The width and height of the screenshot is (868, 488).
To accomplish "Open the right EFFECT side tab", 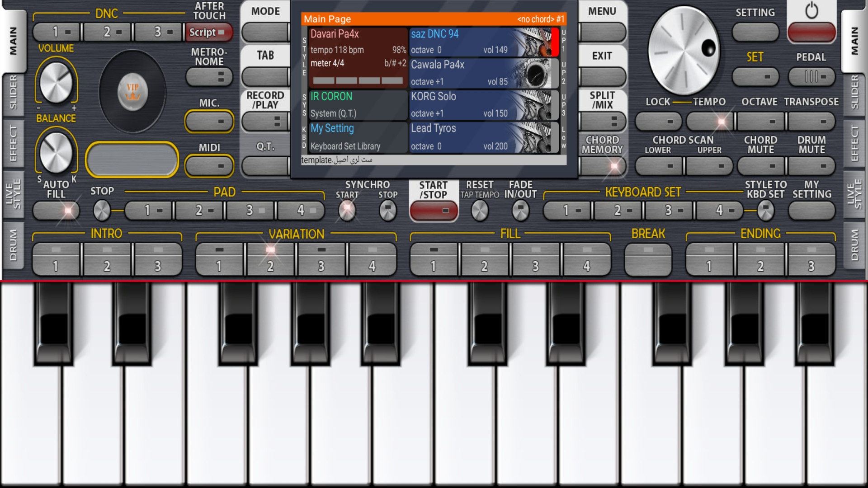I will [x=854, y=144].
